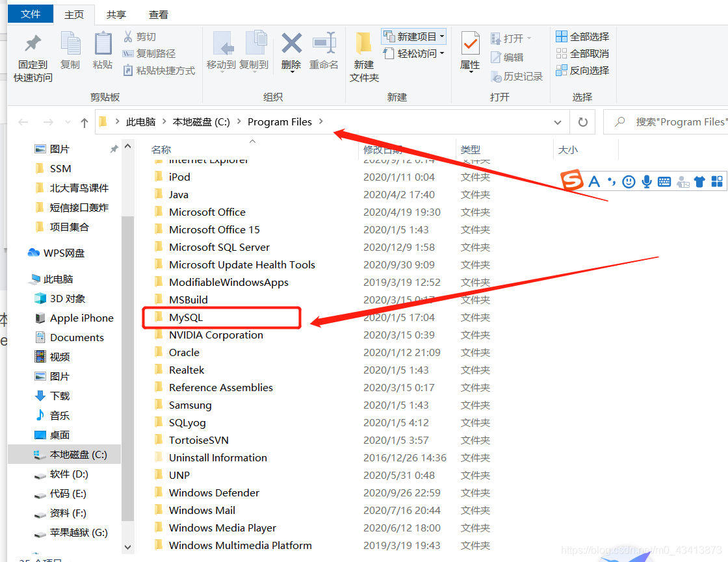Toggle Sogou punctuation mode icon

click(x=612, y=181)
